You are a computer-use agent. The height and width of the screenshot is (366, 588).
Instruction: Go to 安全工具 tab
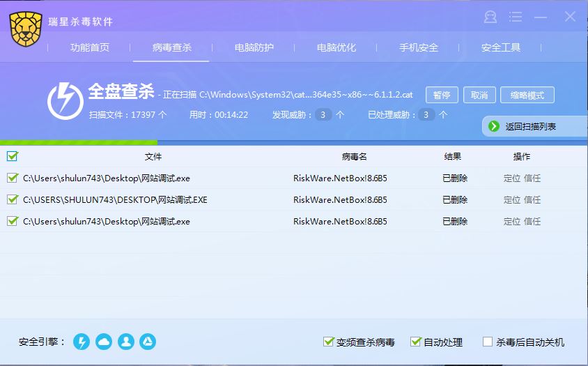pyautogui.click(x=501, y=47)
